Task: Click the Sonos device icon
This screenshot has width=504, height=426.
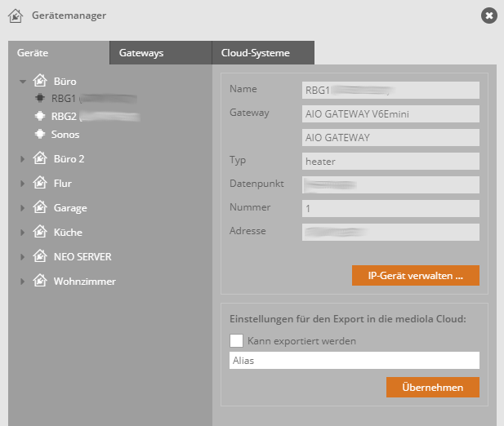Action: point(39,134)
